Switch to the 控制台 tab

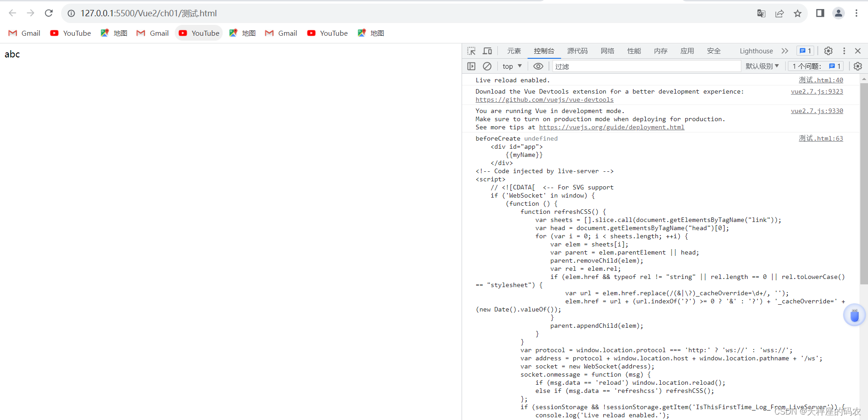pyautogui.click(x=544, y=51)
